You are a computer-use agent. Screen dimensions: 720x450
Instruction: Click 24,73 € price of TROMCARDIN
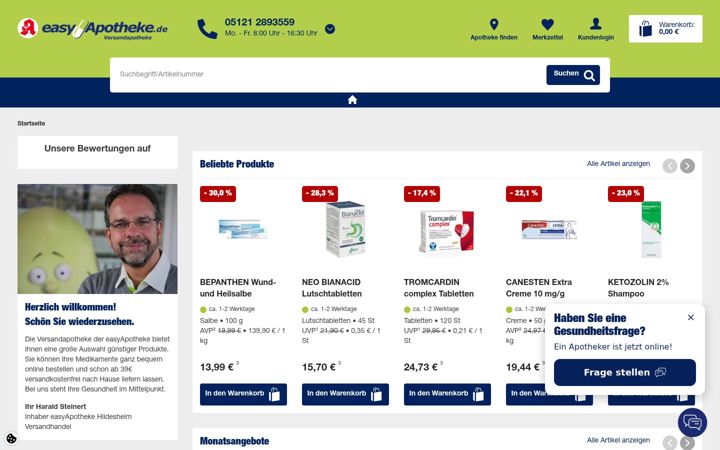pyautogui.click(x=421, y=367)
